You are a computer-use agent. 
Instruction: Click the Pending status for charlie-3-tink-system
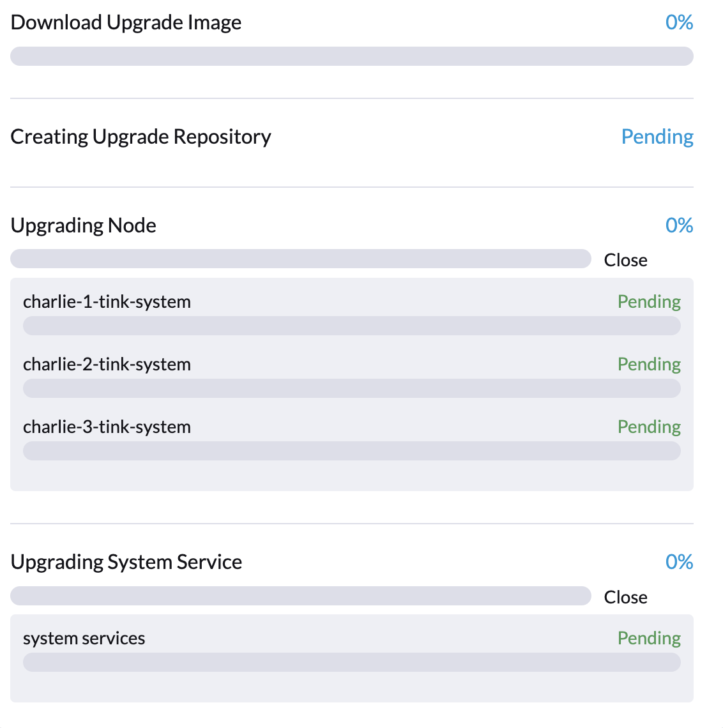pyautogui.click(x=649, y=427)
